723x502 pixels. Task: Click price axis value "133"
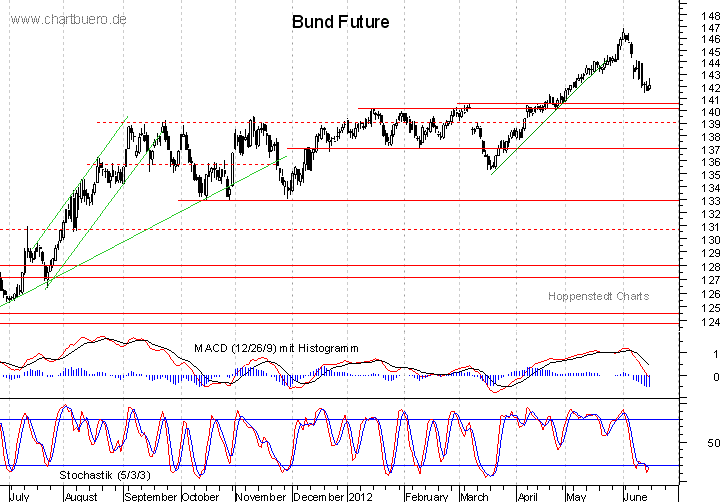point(710,201)
